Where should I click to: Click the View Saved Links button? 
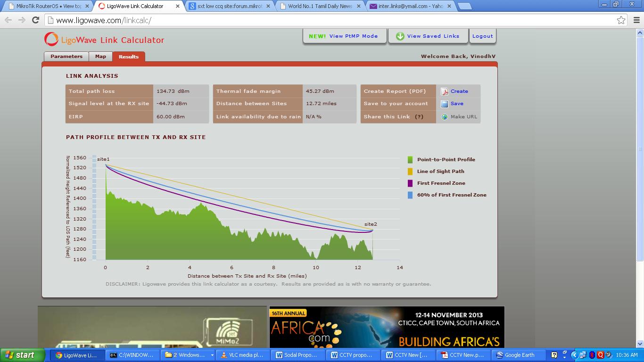(428, 36)
